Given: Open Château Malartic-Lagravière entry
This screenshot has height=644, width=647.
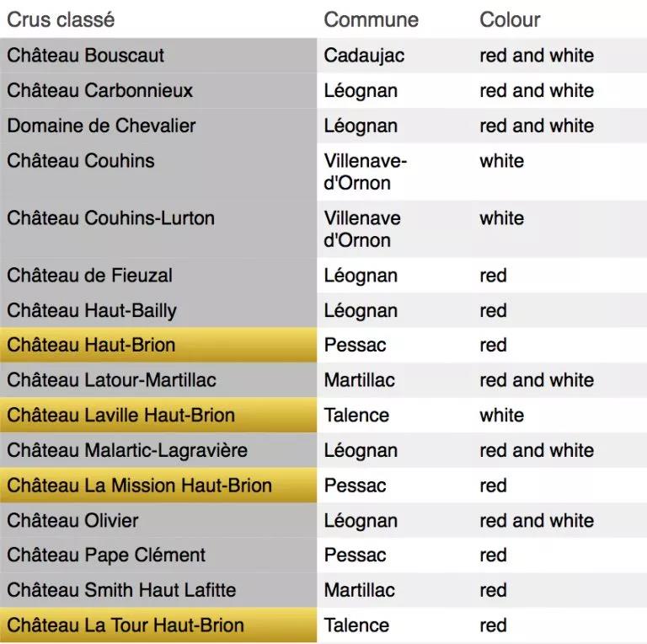Looking at the screenshot, I should point(127,450).
